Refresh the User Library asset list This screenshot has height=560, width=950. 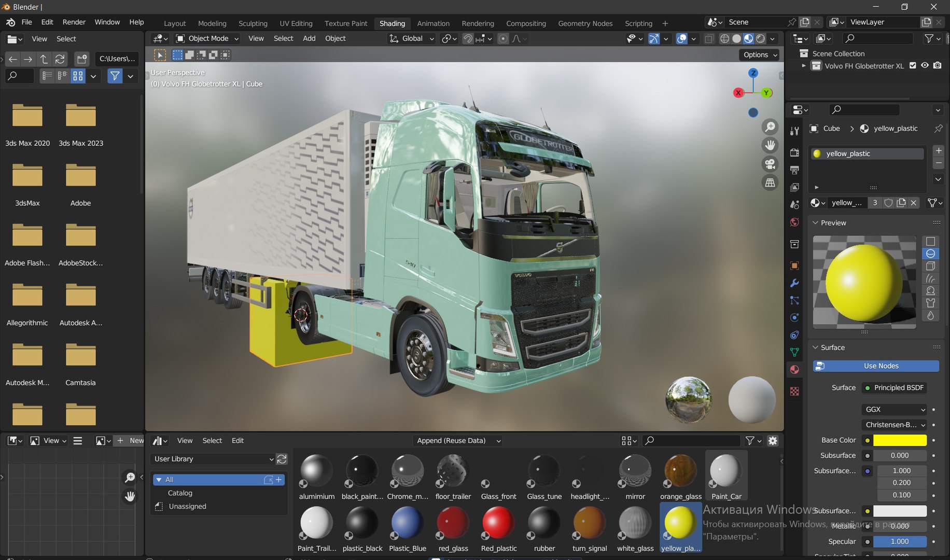coord(282,459)
